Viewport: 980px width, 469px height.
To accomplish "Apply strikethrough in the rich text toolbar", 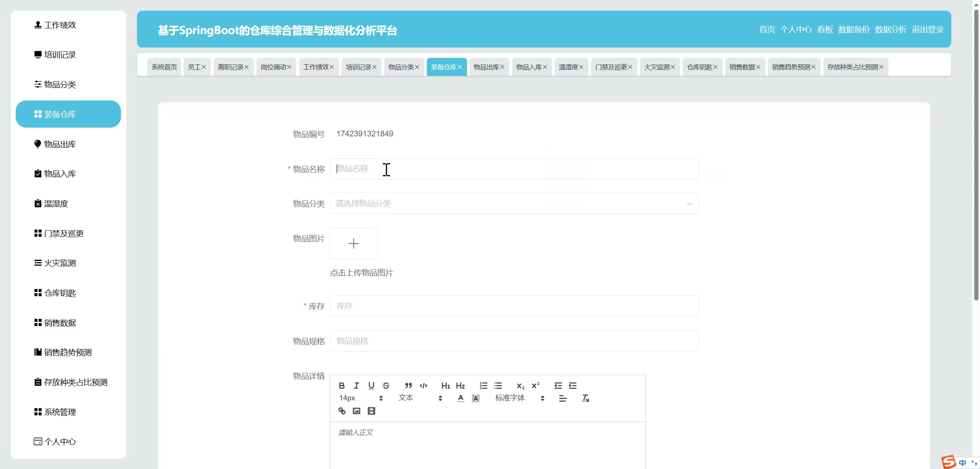I will (386, 385).
